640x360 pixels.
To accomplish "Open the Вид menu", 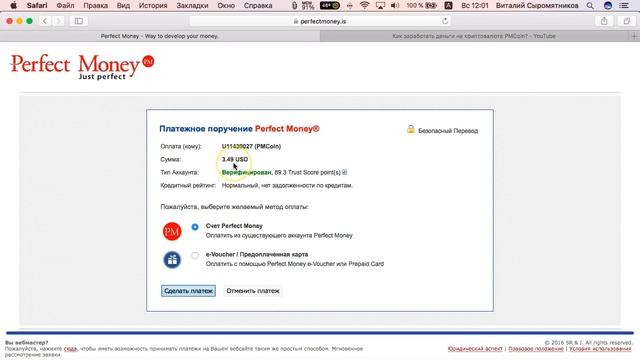I will click(123, 6).
